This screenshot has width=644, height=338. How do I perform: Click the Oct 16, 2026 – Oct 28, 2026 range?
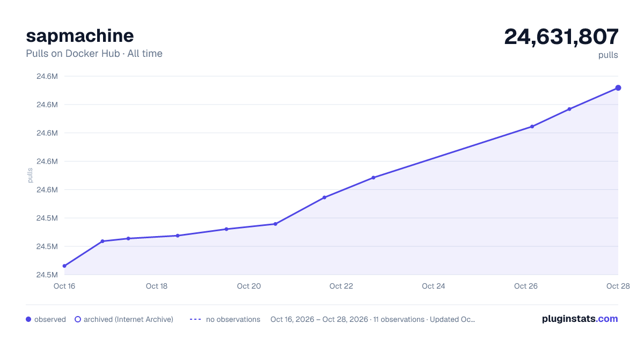coord(319,319)
